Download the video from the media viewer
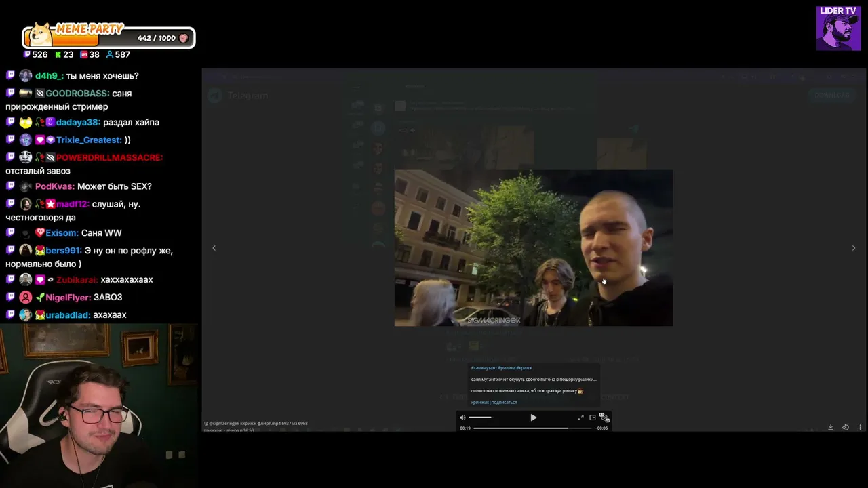This screenshot has width=868, height=488. coord(830,427)
